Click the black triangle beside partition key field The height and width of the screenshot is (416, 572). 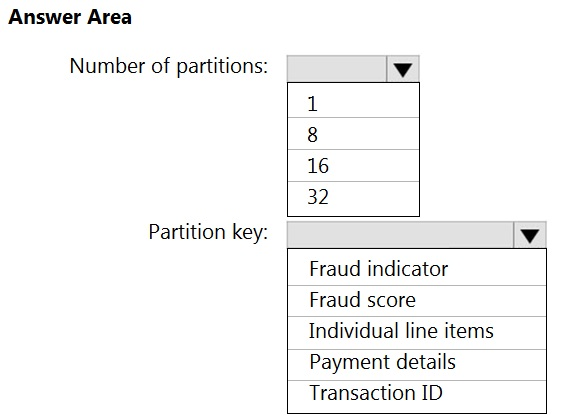[530, 236]
